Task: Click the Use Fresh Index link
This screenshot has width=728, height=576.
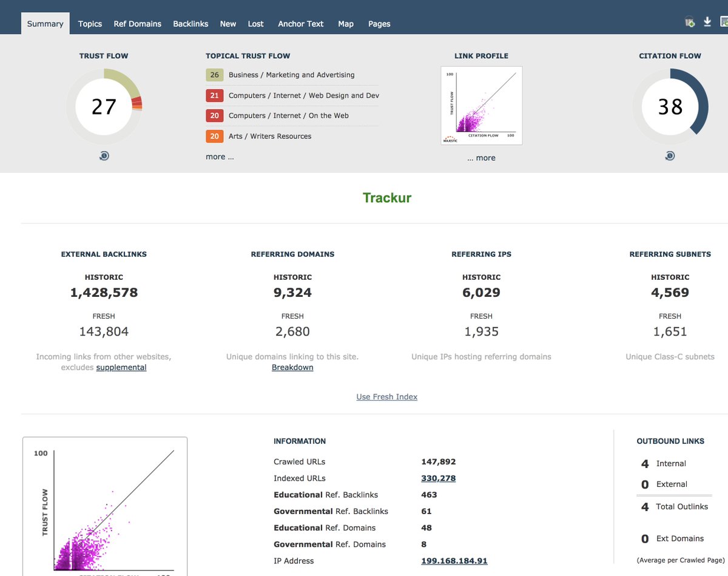Action: point(386,396)
